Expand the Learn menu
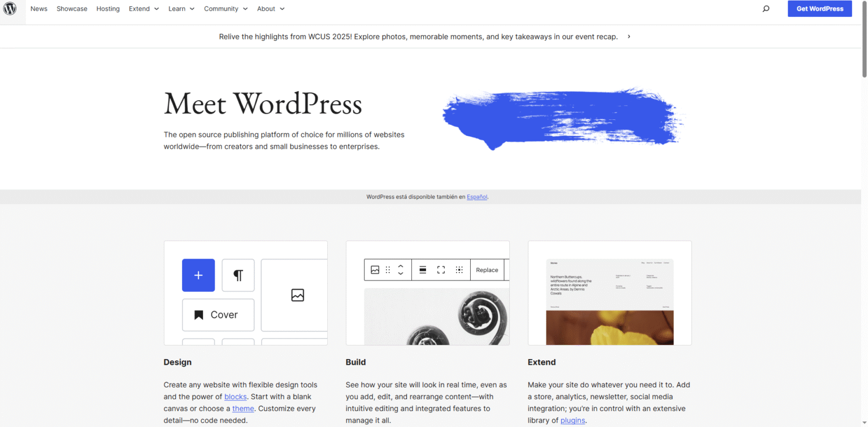 181,8
